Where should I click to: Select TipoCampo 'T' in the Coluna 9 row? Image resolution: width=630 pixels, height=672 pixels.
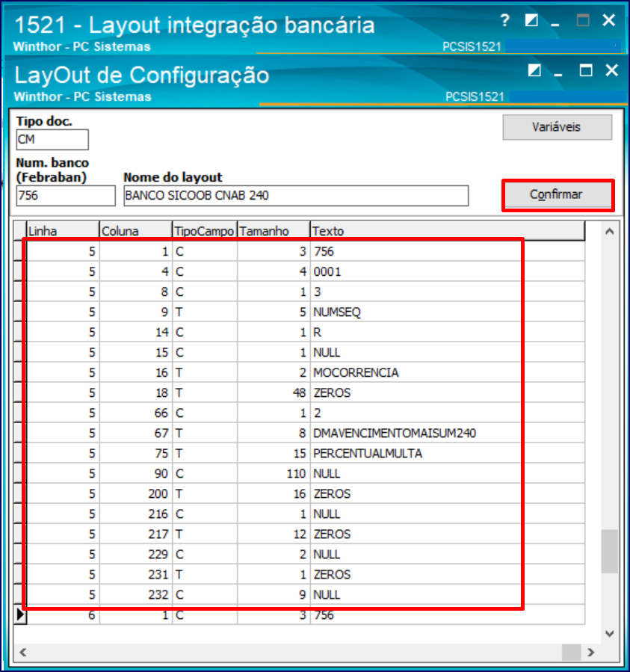click(x=205, y=312)
